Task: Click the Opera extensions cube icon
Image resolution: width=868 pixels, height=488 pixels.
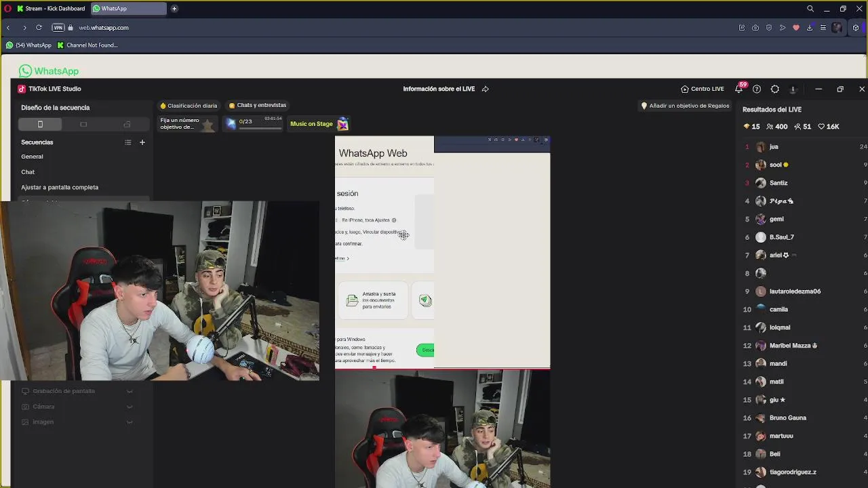Action: point(856,28)
